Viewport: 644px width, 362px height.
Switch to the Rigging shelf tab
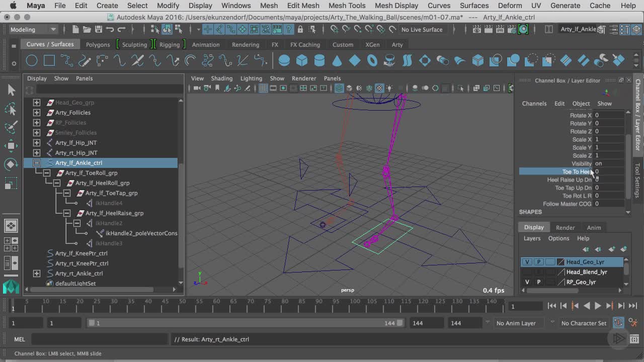[170, 44]
